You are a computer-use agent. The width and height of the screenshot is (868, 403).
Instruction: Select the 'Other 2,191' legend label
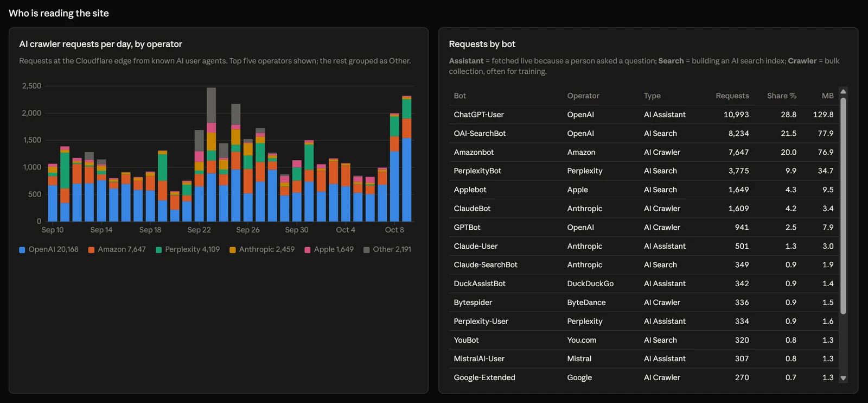pos(392,249)
